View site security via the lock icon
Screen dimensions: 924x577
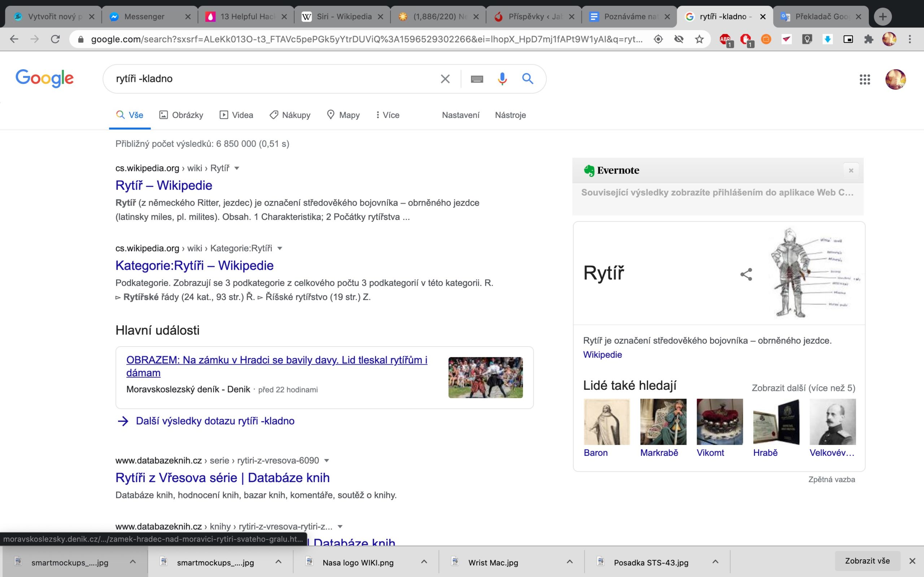[x=80, y=39]
